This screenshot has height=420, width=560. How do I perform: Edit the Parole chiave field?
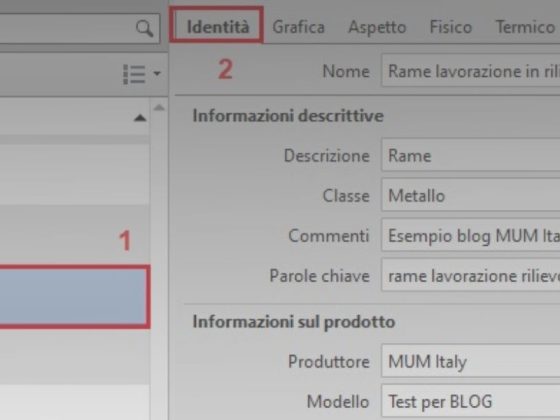click(x=471, y=276)
